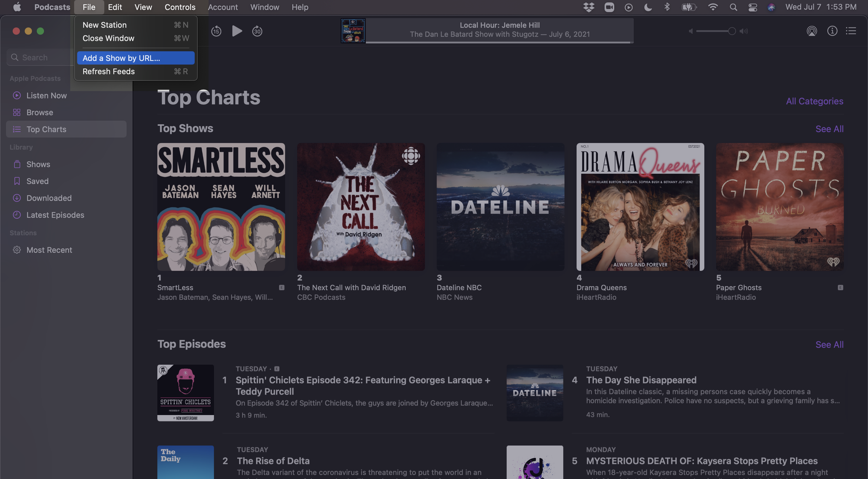Seek on the episode progress bar
The width and height of the screenshot is (868, 479).
coord(499,43)
